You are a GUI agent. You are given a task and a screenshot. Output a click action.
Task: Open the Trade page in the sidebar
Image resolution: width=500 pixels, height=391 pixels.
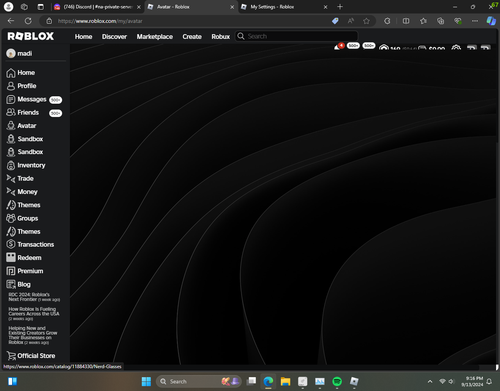20,179
